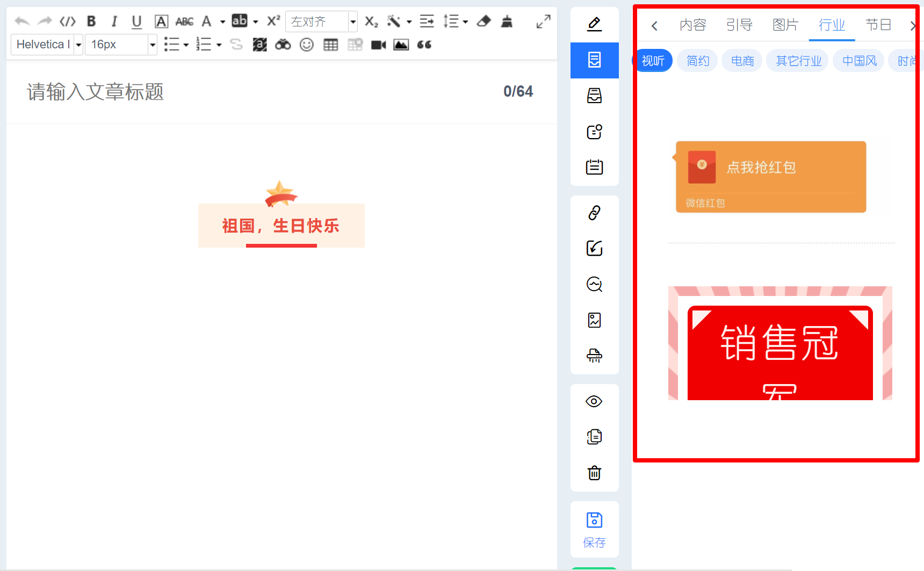924x571 pixels.
Task: Open the import/inbox panel in the sidebar
Action: coord(594,96)
